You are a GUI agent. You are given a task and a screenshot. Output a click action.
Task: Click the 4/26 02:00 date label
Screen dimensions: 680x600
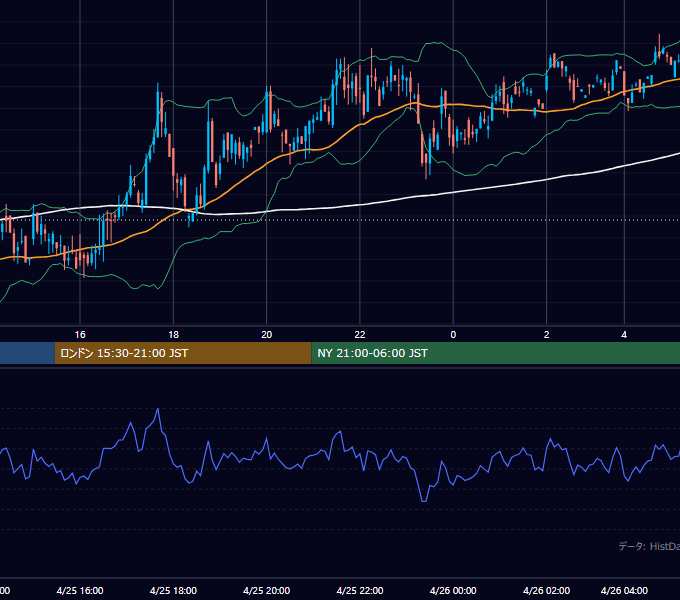[546, 590]
